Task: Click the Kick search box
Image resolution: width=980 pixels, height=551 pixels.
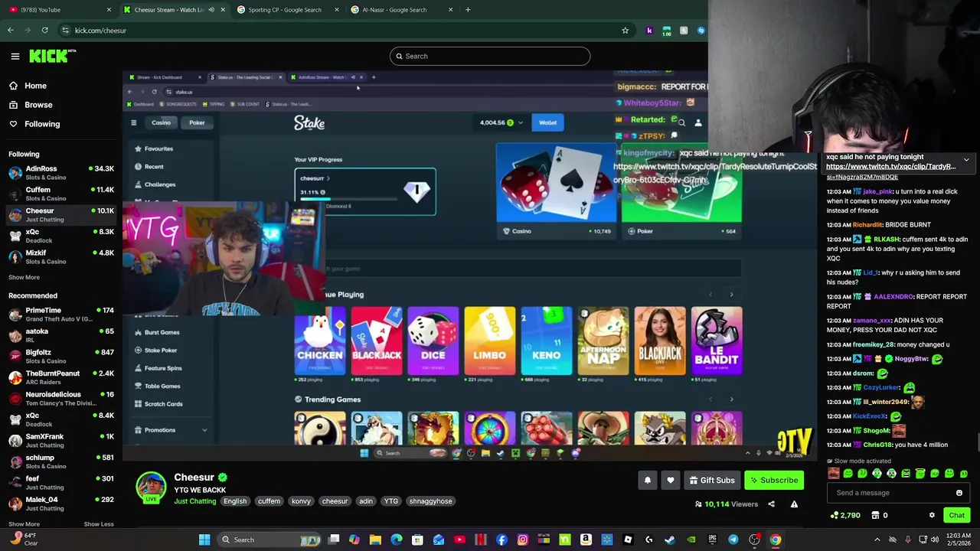Action: coord(490,56)
